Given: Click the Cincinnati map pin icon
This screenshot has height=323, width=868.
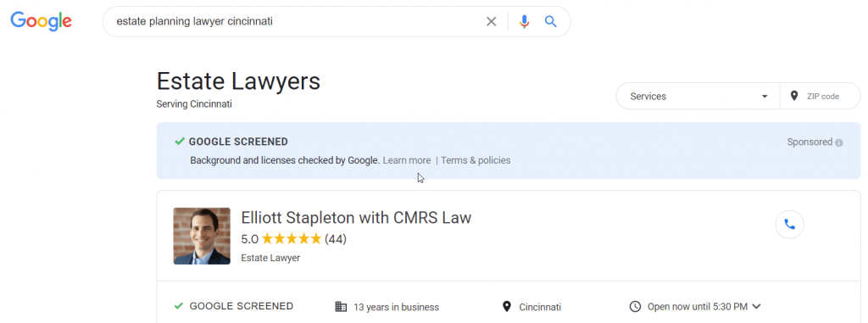Looking at the screenshot, I should 506,306.
